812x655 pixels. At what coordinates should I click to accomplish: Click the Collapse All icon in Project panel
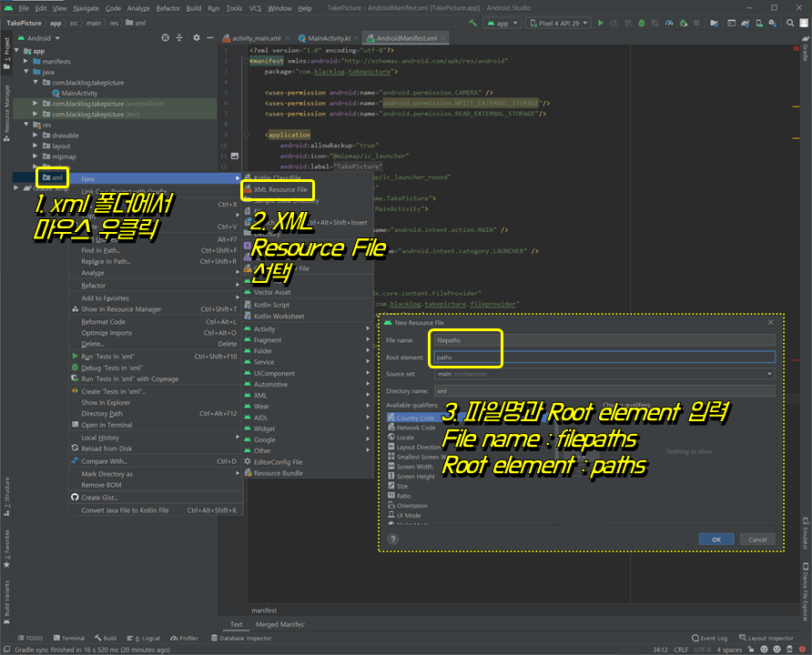tap(179, 38)
